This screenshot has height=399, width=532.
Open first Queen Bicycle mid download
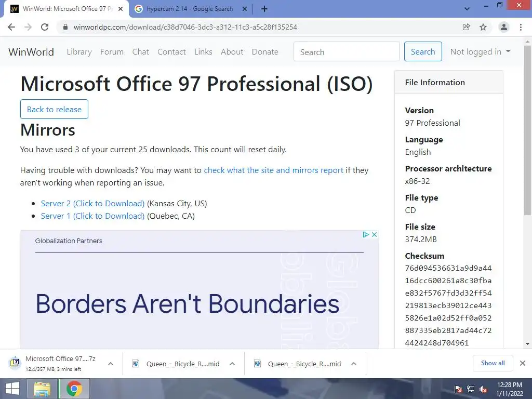[176, 364]
